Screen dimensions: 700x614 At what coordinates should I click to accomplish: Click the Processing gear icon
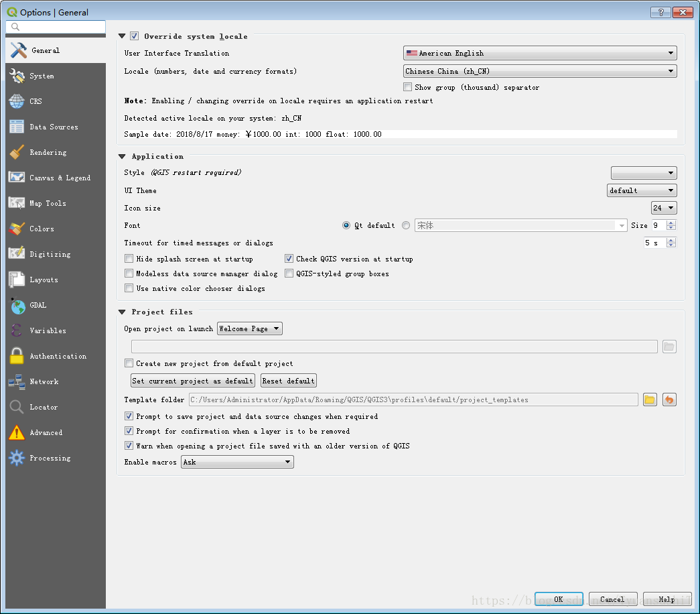click(x=17, y=458)
